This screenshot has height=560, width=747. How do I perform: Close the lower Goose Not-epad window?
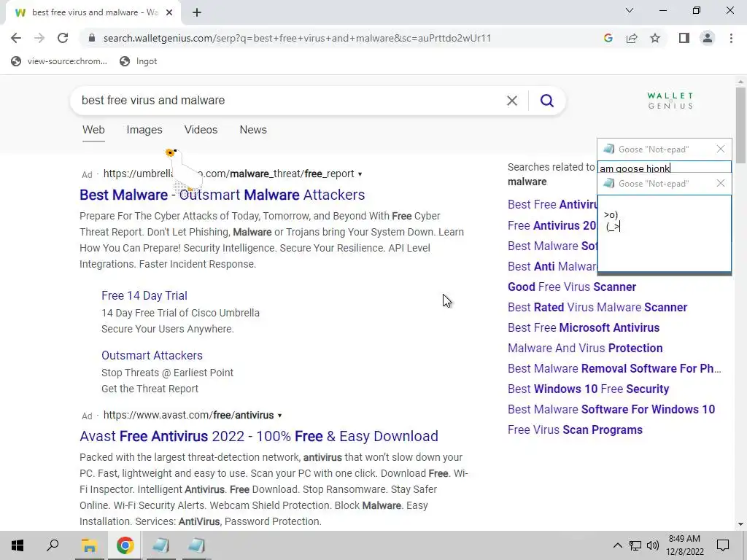720,183
